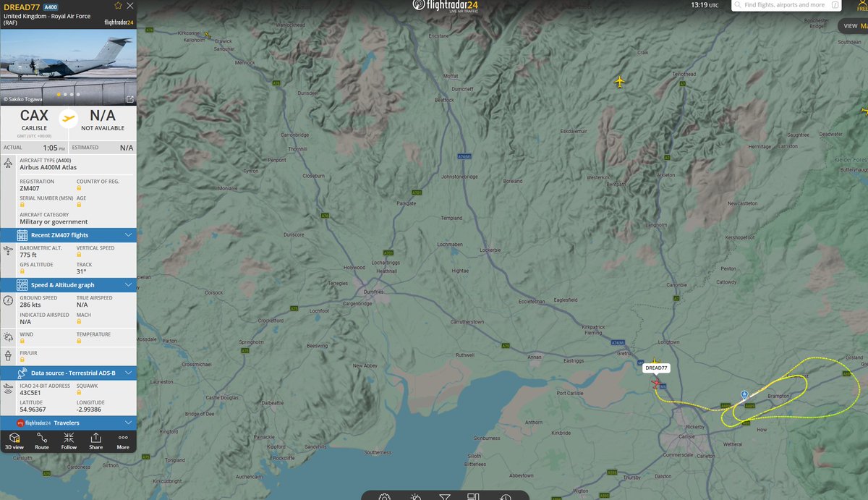Click the yellow plane icon between airports
Screen dimensions: 868x500
coord(68,118)
